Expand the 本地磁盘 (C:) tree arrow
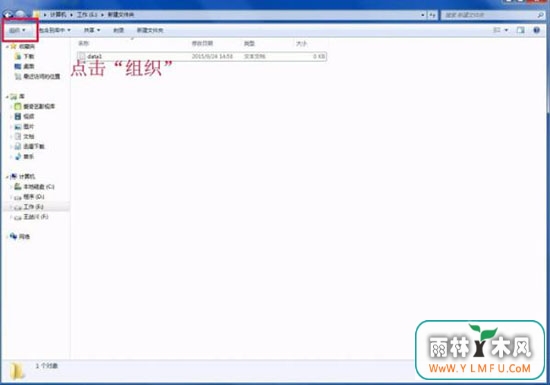This screenshot has height=385, width=550. [x=11, y=187]
